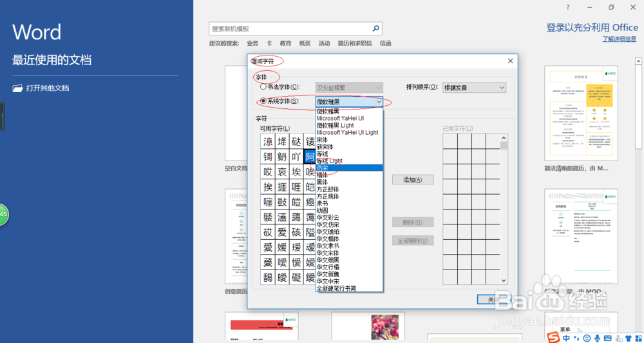
Task: Select the 书法字体 radio button
Action: click(263, 87)
